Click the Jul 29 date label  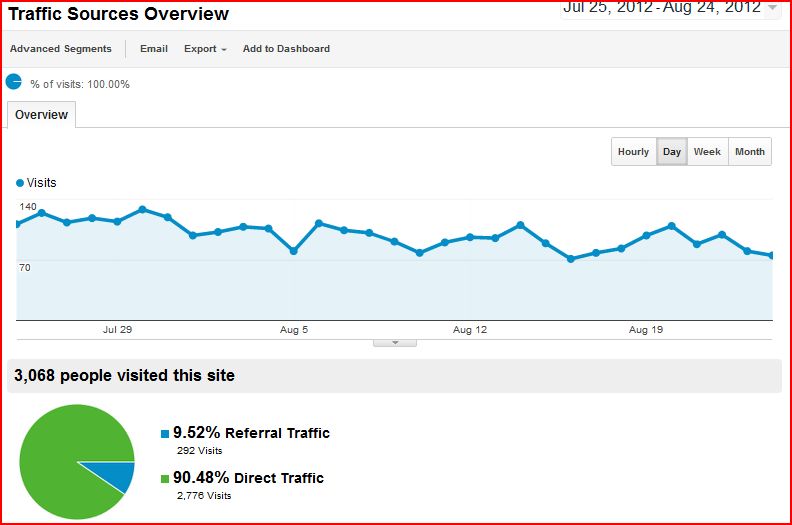[x=117, y=329]
